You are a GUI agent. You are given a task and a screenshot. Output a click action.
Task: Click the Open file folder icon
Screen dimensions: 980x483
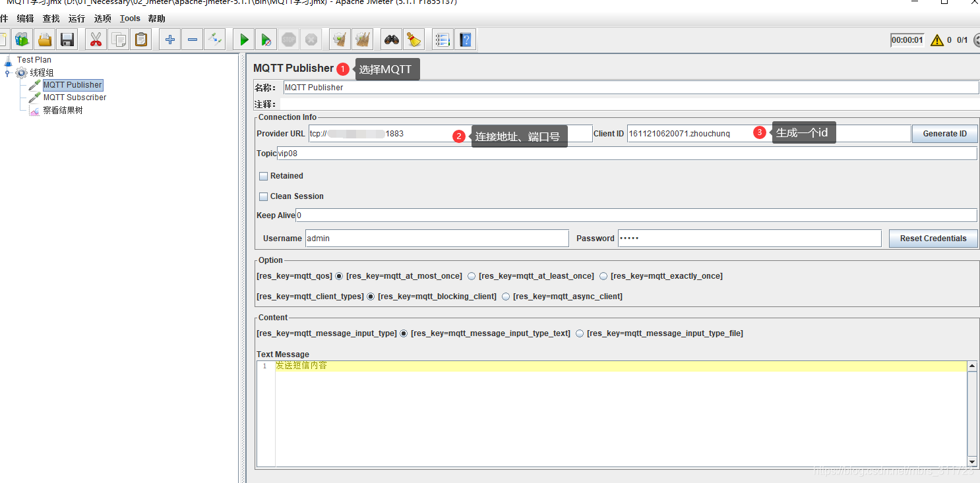point(45,40)
